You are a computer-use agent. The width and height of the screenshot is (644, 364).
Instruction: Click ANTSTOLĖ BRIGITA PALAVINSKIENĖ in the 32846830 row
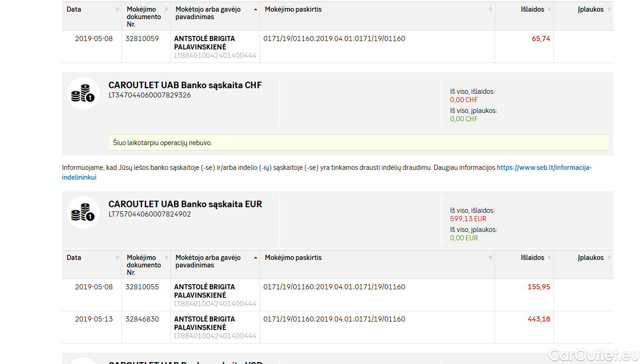(x=205, y=323)
